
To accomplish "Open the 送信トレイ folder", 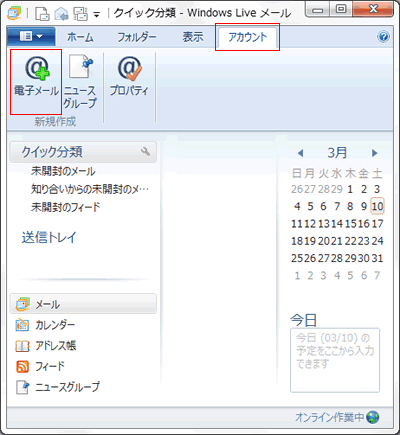I will (x=49, y=238).
